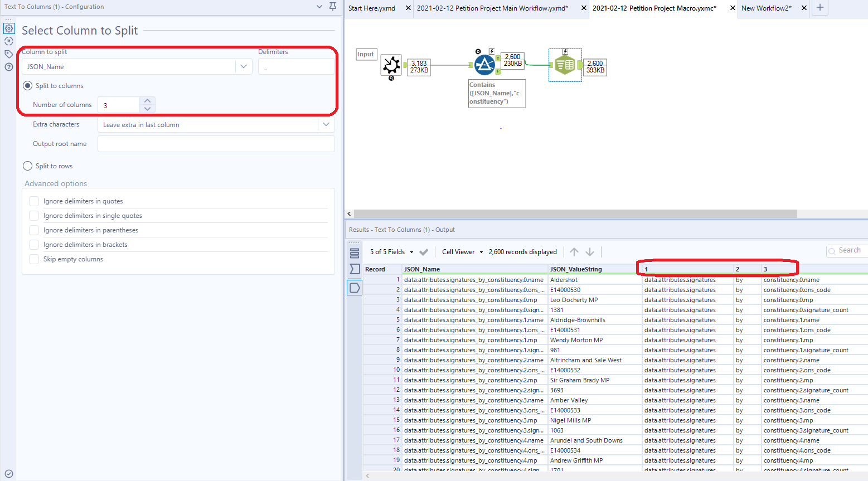Viewport: 868px width, 481px height.
Task: Select the Input gear tool on canvas
Action: click(x=391, y=66)
